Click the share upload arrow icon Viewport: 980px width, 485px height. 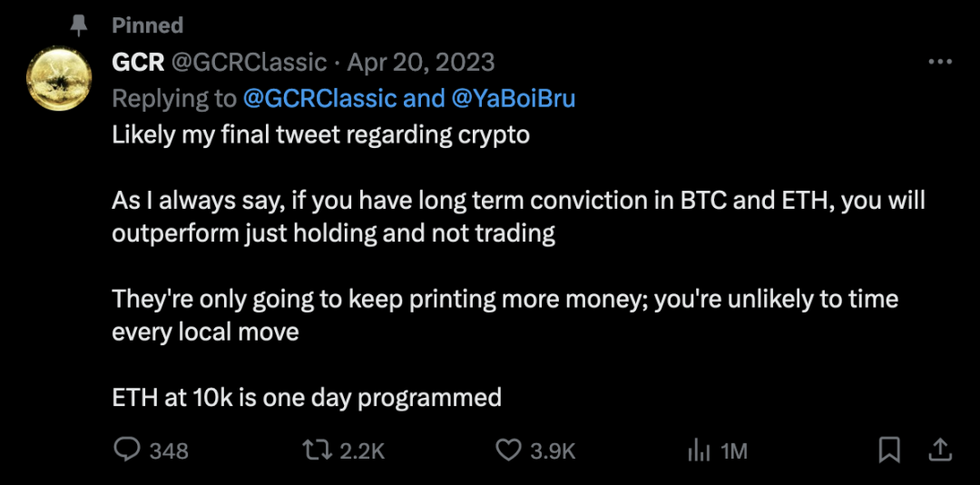[941, 450]
